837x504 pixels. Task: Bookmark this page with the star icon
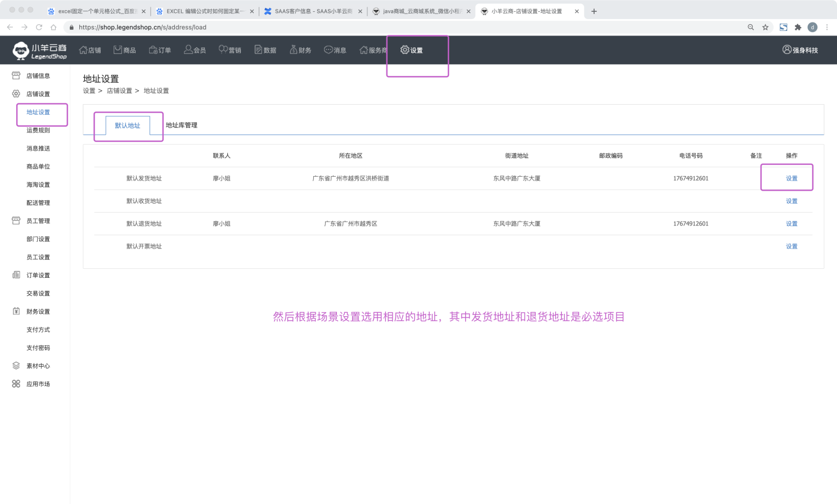(x=765, y=27)
